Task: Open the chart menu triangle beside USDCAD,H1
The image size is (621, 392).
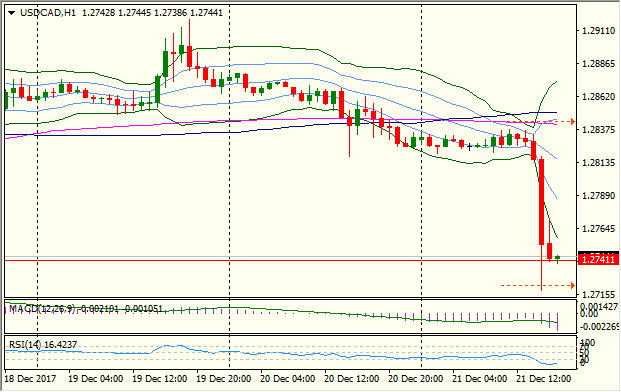Action: [11, 13]
